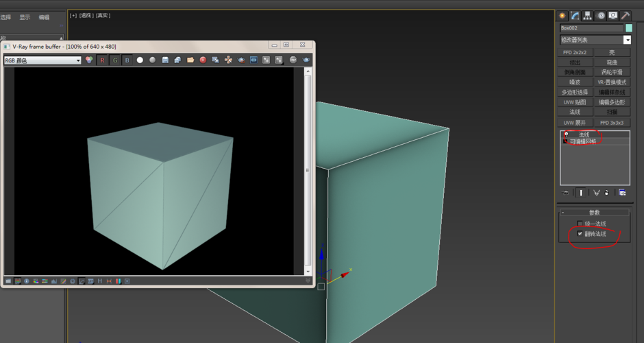Click the UVW 贴图 modifier button

coord(575,102)
